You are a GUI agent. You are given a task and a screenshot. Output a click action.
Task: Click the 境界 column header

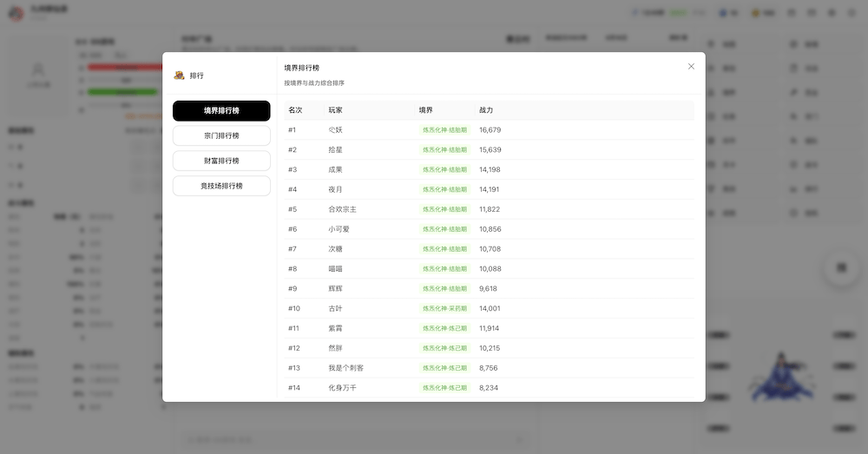tap(425, 110)
